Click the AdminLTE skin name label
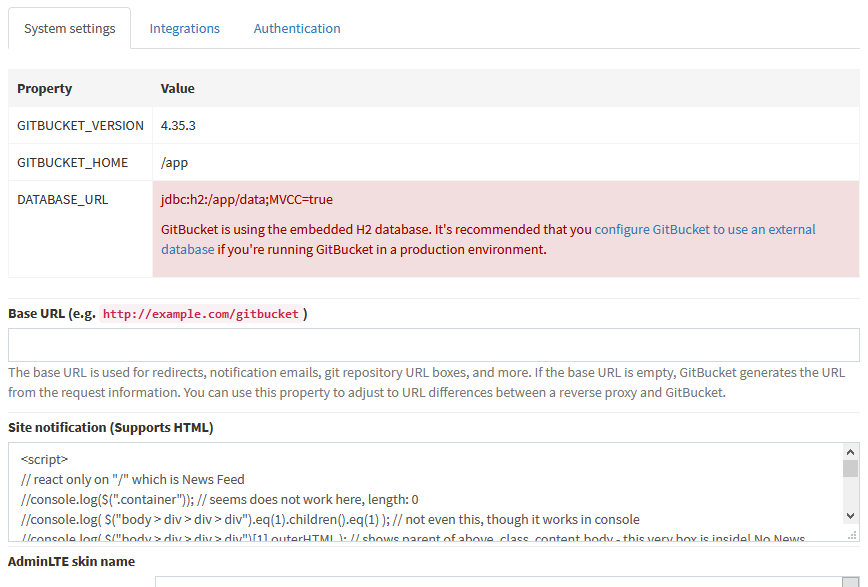 tap(71, 562)
